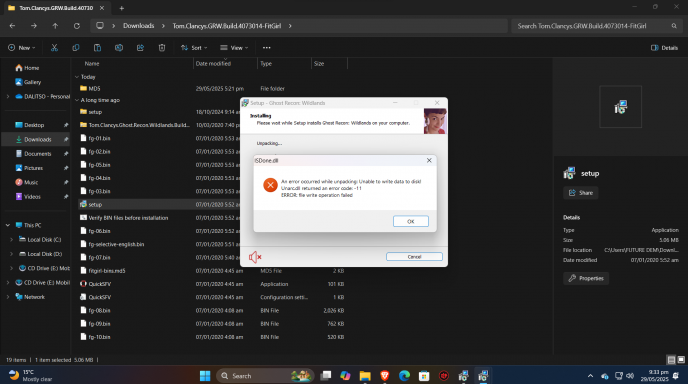This screenshot has height=384, width=688.
Task: Close the ISDone.dll error dialog
Action: tap(429, 161)
